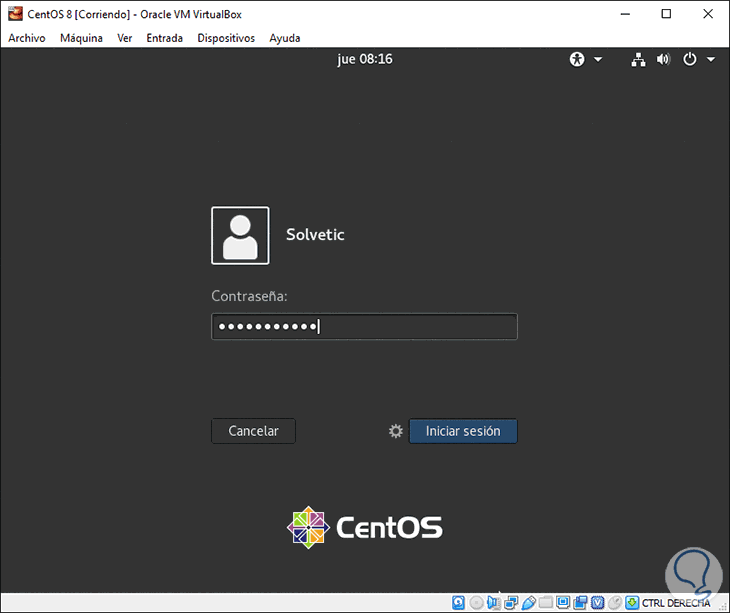
Task: Open the Ver menu
Action: pyautogui.click(x=124, y=38)
